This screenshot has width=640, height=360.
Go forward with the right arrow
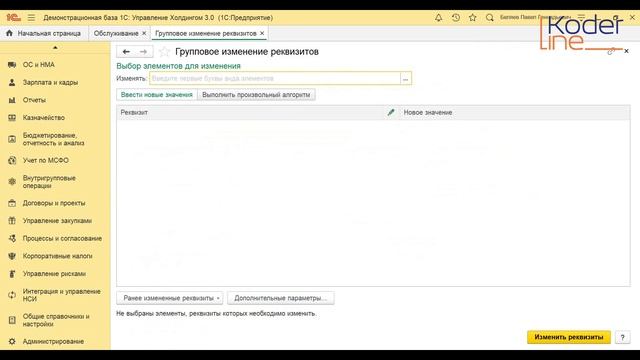coord(143,52)
